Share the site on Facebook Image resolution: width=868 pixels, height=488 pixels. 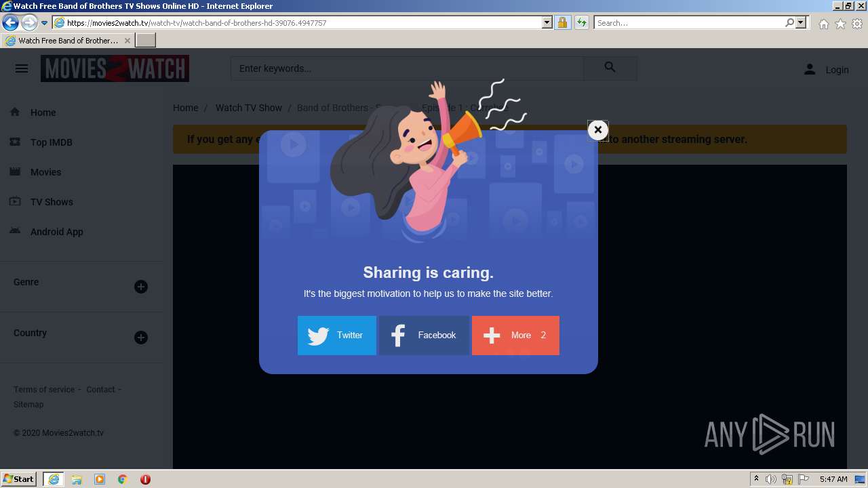point(424,335)
